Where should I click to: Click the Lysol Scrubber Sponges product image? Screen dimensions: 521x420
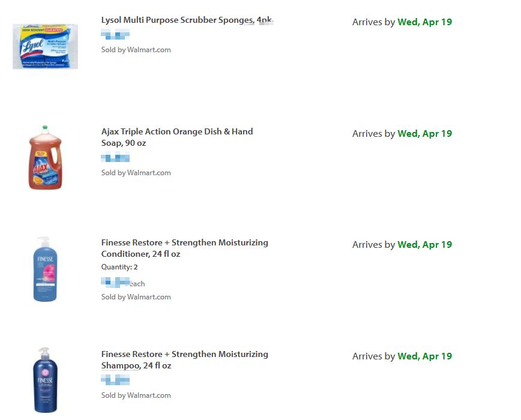(x=45, y=46)
